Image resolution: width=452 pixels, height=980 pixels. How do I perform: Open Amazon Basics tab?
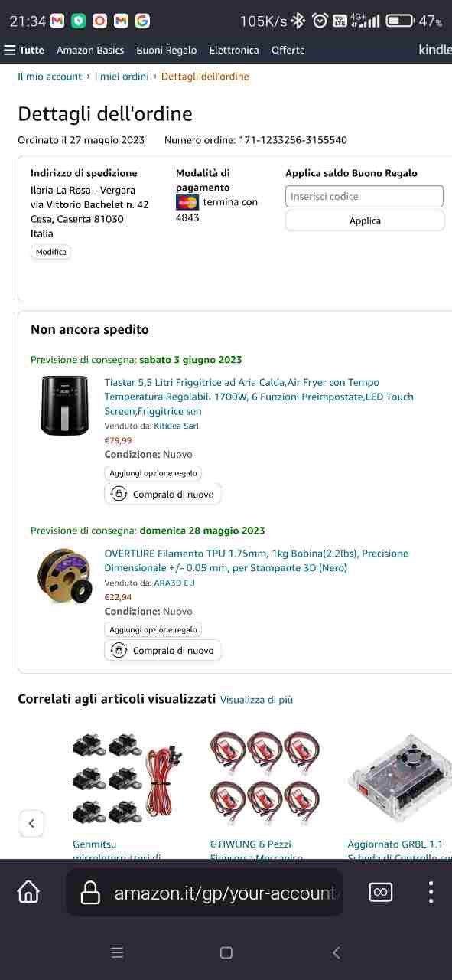click(x=90, y=50)
